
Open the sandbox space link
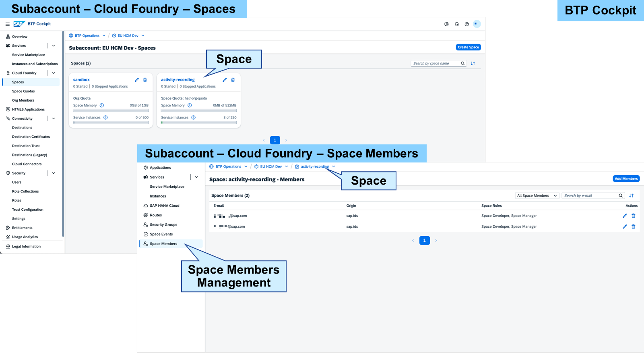(81, 80)
